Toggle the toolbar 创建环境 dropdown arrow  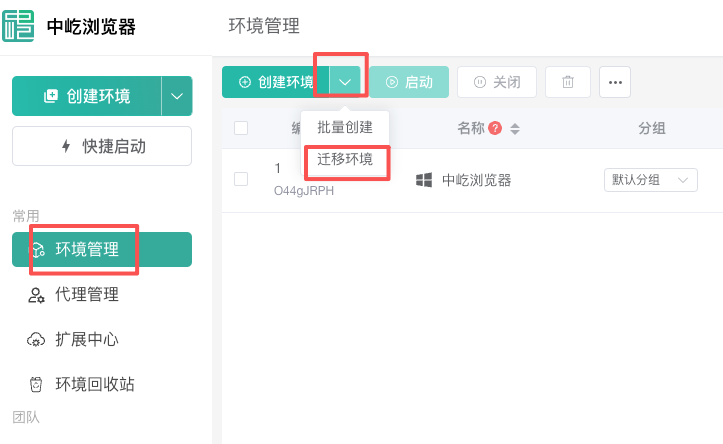pyautogui.click(x=345, y=82)
